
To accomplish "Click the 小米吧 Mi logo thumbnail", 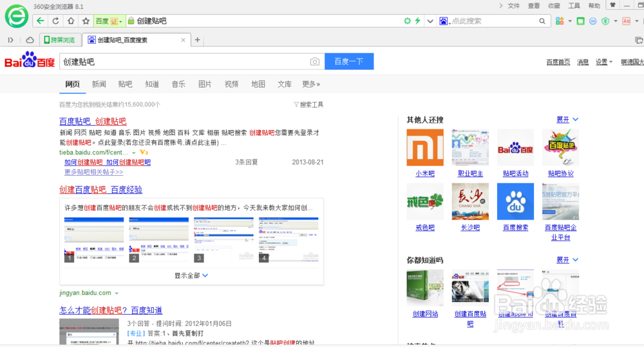I will click(x=425, y=147).
